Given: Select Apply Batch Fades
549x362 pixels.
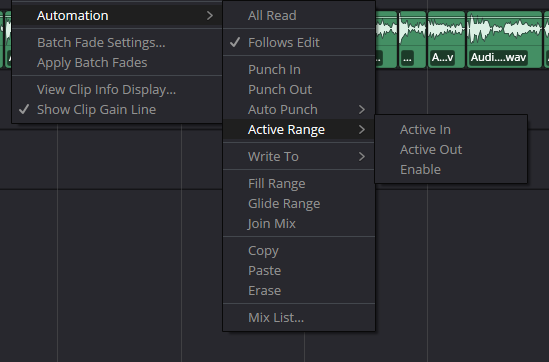Looking at the screenshot, I should point(117,63).
